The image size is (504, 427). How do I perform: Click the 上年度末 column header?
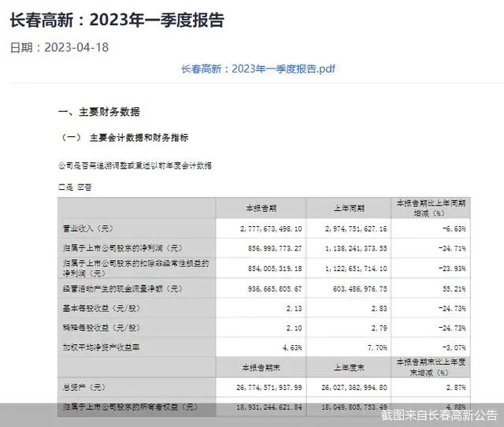349,367
